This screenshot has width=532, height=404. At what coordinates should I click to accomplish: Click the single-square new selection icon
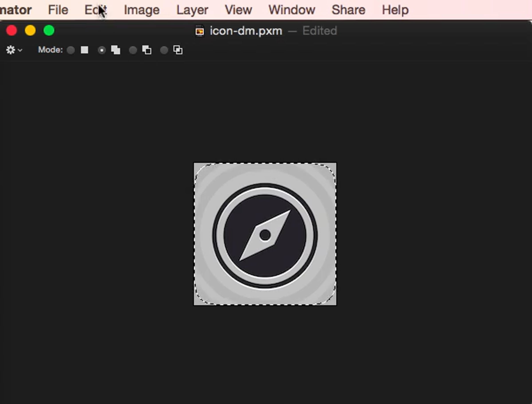coord(84,50)
